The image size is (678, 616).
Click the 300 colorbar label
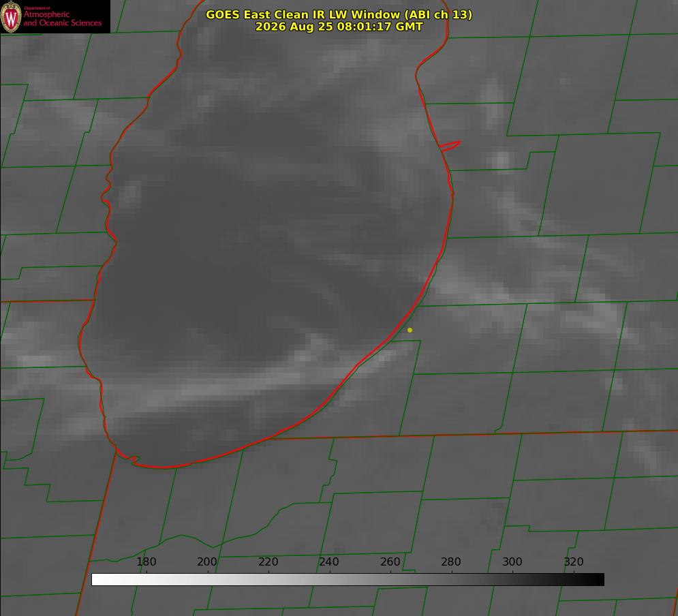(x=512, y=561)
